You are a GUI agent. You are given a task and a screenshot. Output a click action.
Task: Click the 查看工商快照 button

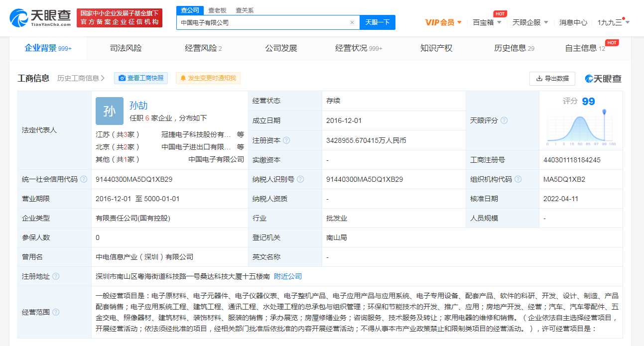141,78
